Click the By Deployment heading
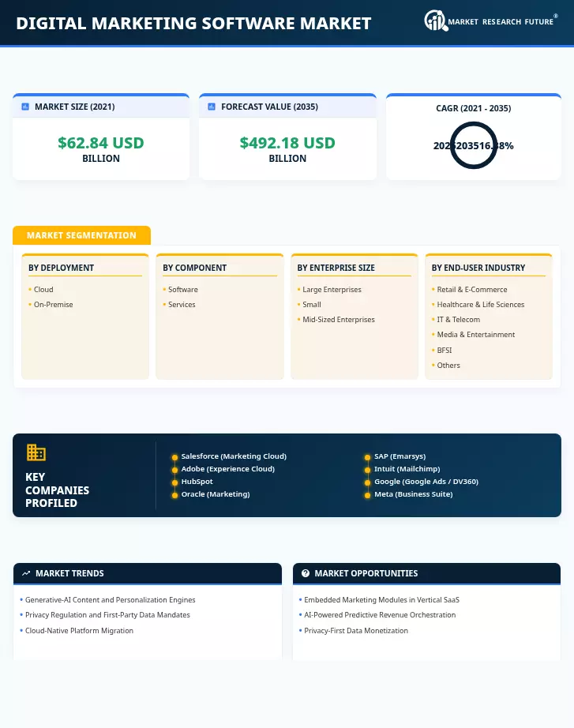The width and height of the screenshot is (574, 728). pos(62,268)
